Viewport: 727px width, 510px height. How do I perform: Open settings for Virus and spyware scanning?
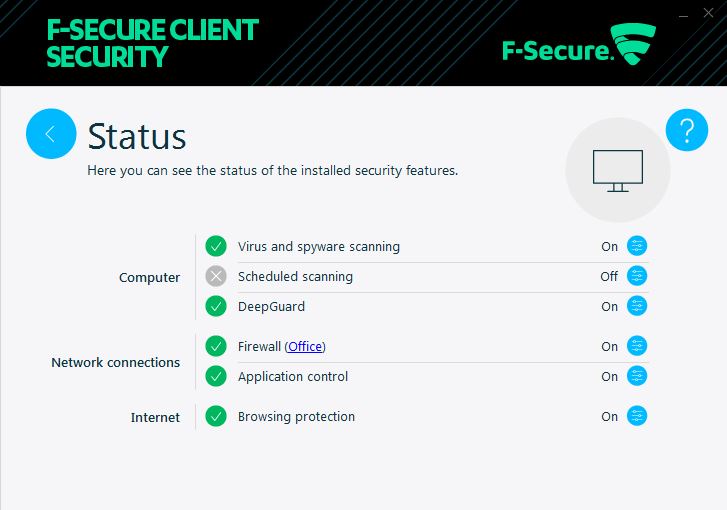(x=637, y=246)
